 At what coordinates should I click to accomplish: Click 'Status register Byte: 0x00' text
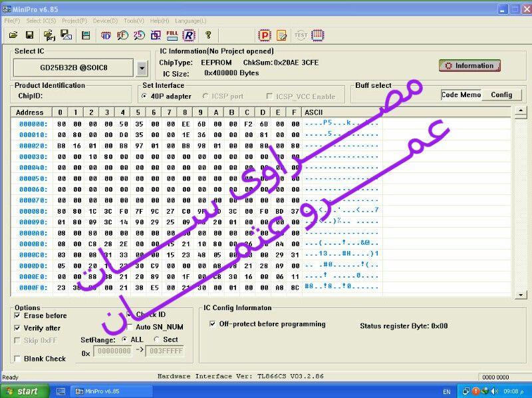pos(404,326)
